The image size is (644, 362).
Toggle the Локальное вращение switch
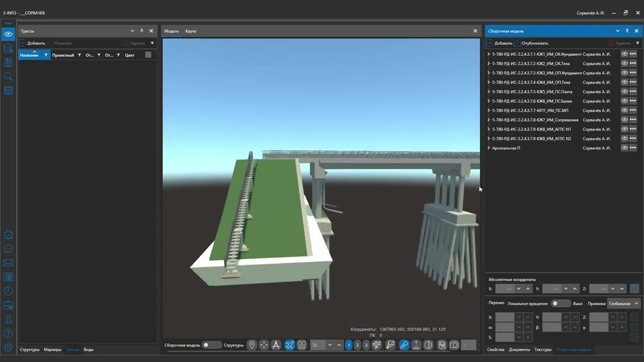click(560, 304)
